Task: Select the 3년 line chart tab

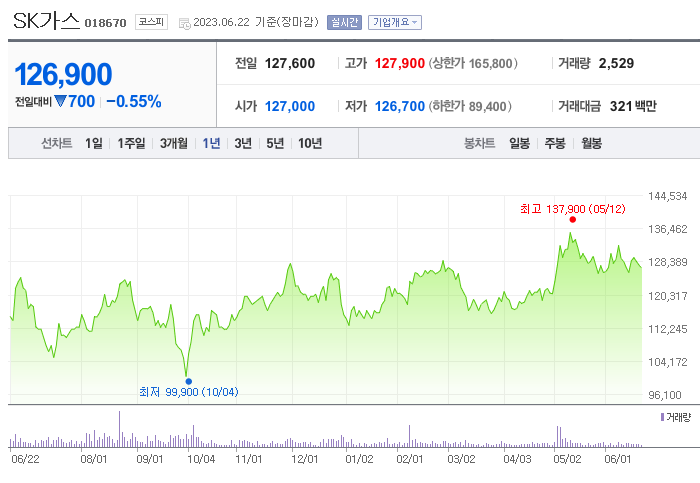Action: pyautogui.click(x=243, y=143)
